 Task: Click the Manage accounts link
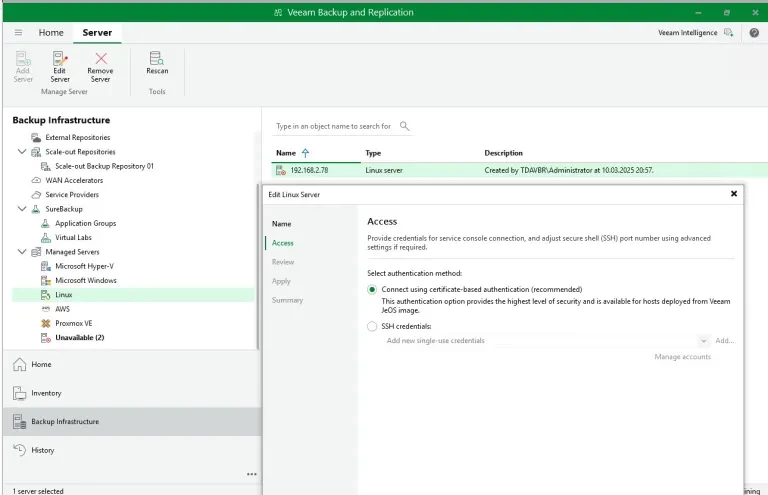[682, 357]
